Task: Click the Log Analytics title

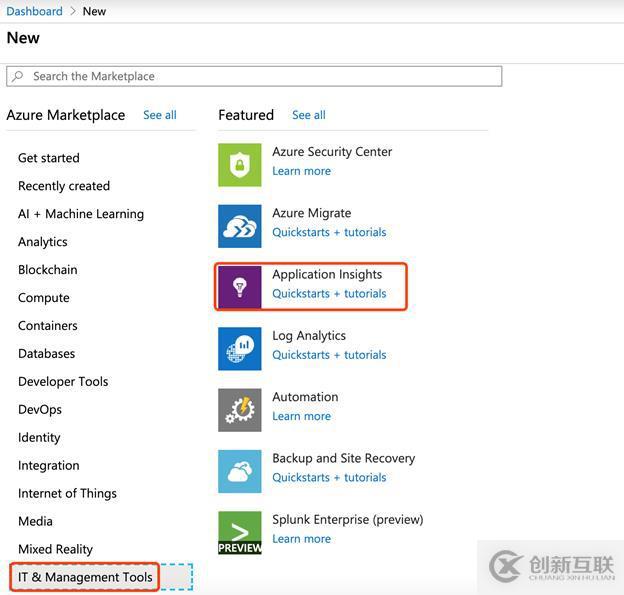Action: 309,336
